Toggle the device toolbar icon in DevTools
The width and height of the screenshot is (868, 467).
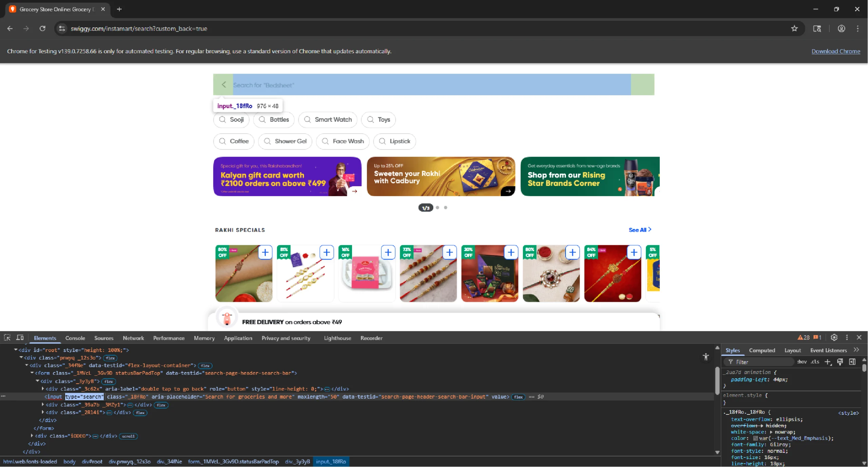pyautogui.click(x=20, y=338)
